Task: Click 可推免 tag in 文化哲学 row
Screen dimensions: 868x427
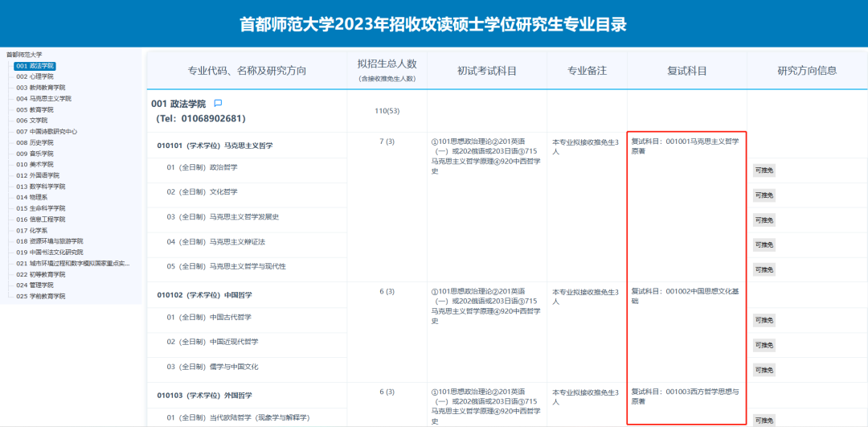Action: (x=764, y=195)
